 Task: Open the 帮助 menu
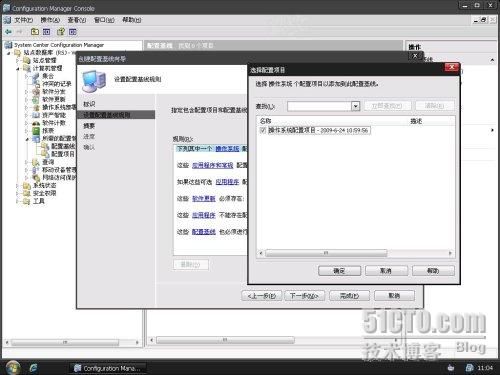131,20
